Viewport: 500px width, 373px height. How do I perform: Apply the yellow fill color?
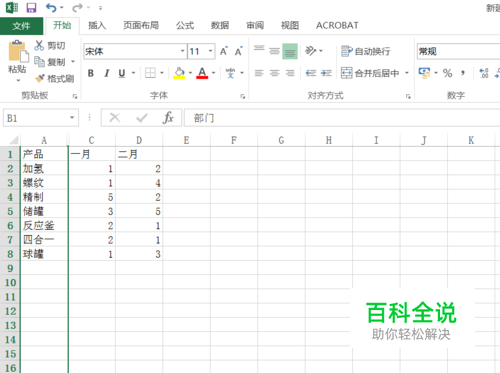(x=179, y=73)
